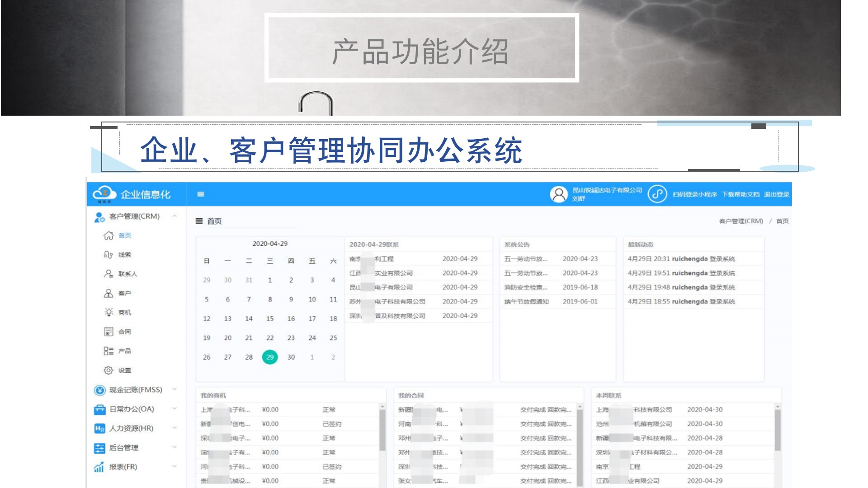Screen dimensions: 868x488
Task: Open the 报表(FR) menu
Action: (x=123, y=467)
